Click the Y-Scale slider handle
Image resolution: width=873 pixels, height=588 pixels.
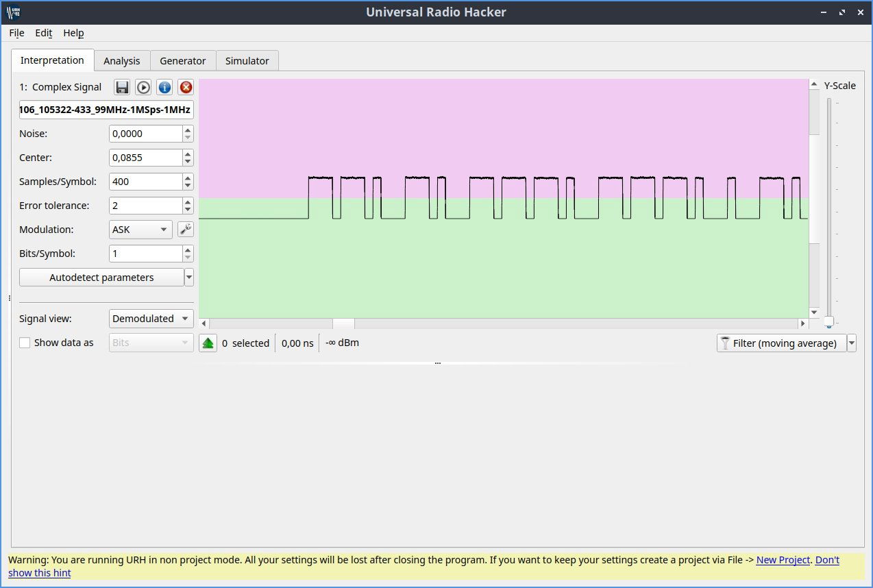pyautogui.click(x=828, y=321)
